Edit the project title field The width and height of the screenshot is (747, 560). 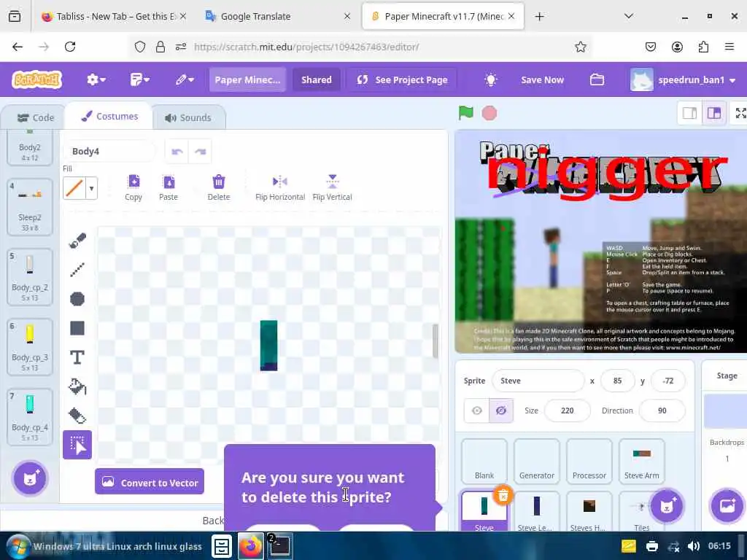tap(248, 79)
